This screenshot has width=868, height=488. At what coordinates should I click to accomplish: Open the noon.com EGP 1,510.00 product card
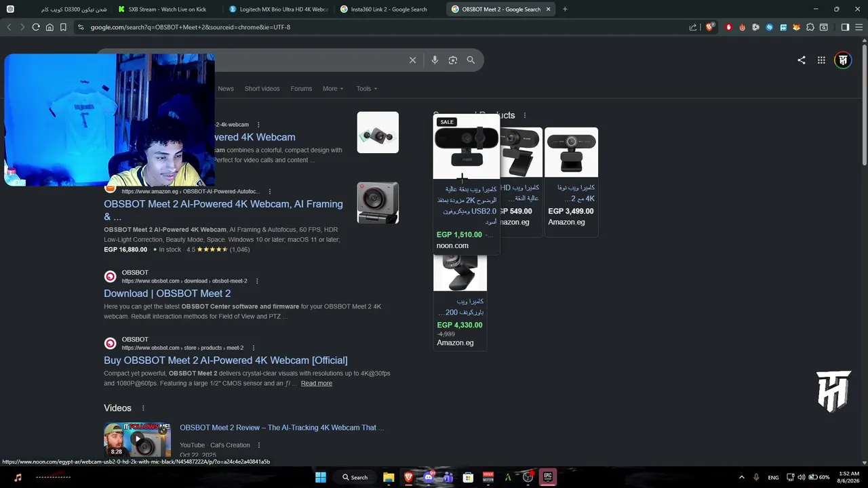click(466, 184)
